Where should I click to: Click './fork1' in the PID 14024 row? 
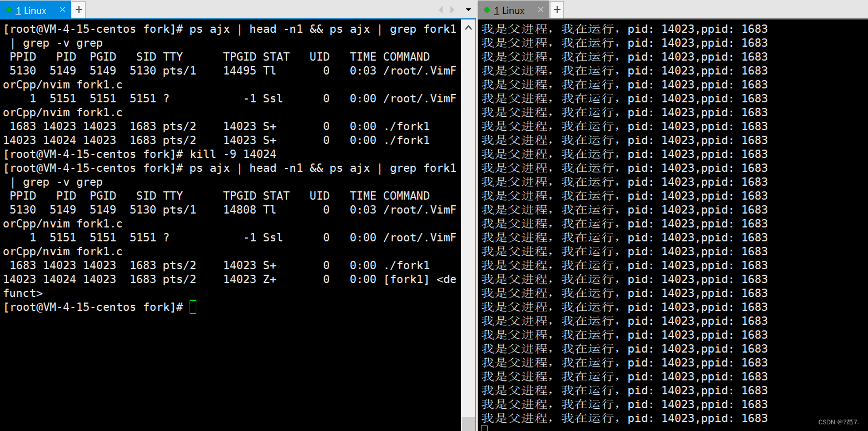pyautogui.click(x=406, y=140)
